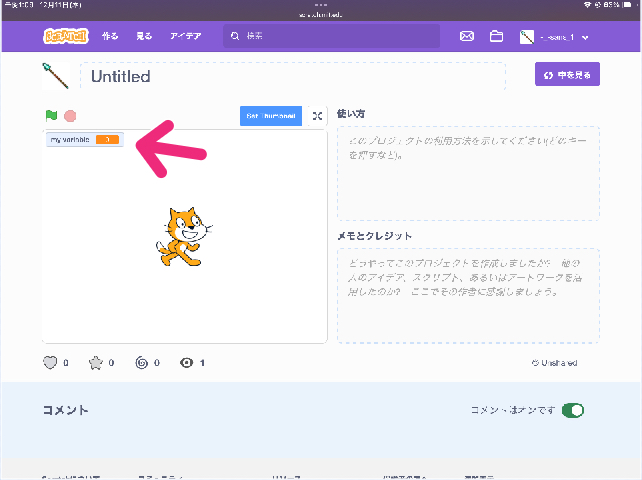The image size is (642, 480).
Task: Open the 見る (Explore) menu item
Action: [x=145, y=36]
